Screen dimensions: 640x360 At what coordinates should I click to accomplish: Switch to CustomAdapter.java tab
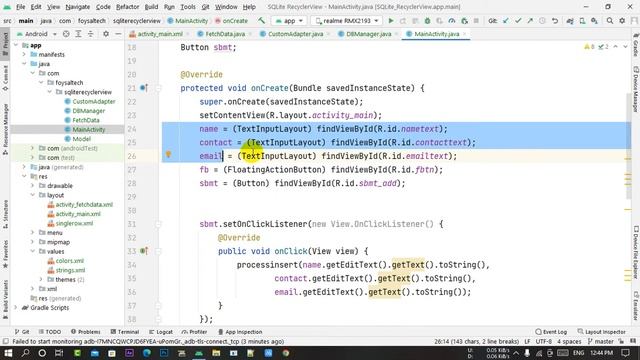tap(295, 34)
